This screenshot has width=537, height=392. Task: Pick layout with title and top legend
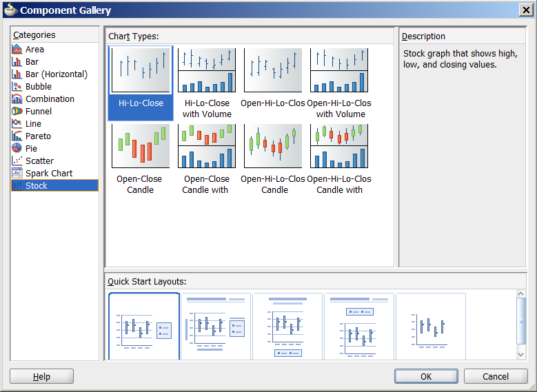click(x=359, y=327)
